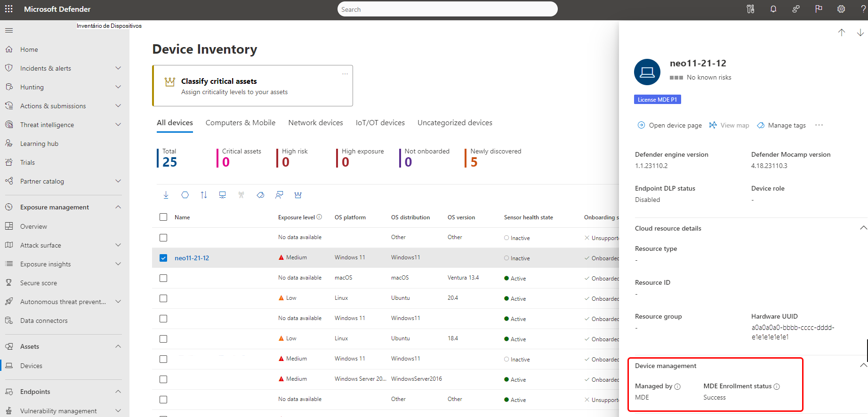Uncheck the neo11-21-12 row checkbox
The width and height of the screenshot is (868, 417).
tap(163, 258)
